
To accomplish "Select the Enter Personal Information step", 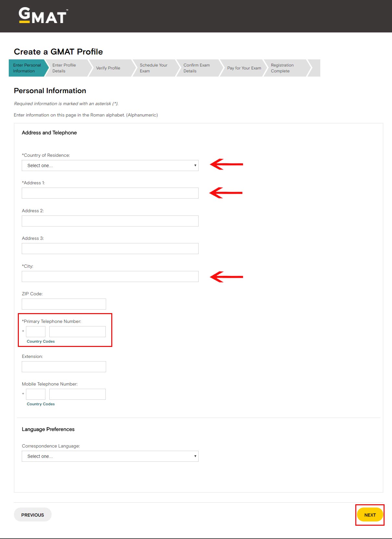I will point(27,68).
